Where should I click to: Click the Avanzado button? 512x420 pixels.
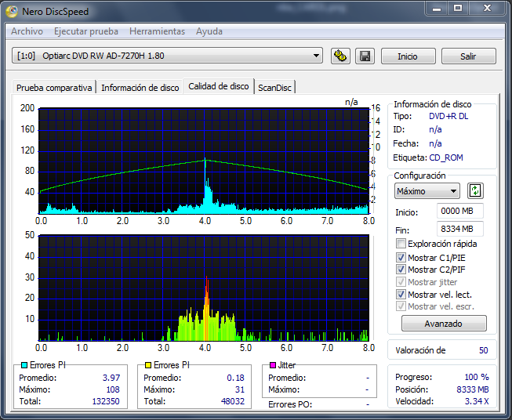point(444,323)
